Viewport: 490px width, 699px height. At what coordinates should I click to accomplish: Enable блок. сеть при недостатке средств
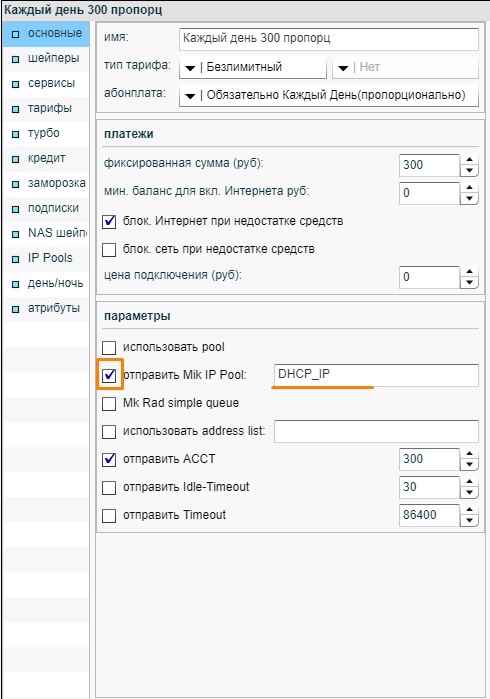point(109,249)
